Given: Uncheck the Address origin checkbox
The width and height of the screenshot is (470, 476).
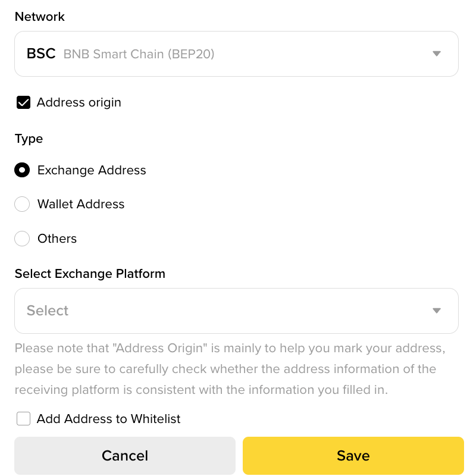Looking at the screenshot, I should point(23,103).
